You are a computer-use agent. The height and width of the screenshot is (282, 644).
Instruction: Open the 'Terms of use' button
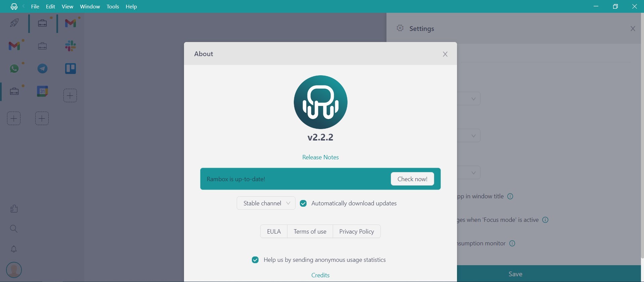pyautogui.click(x=310, y=231)
